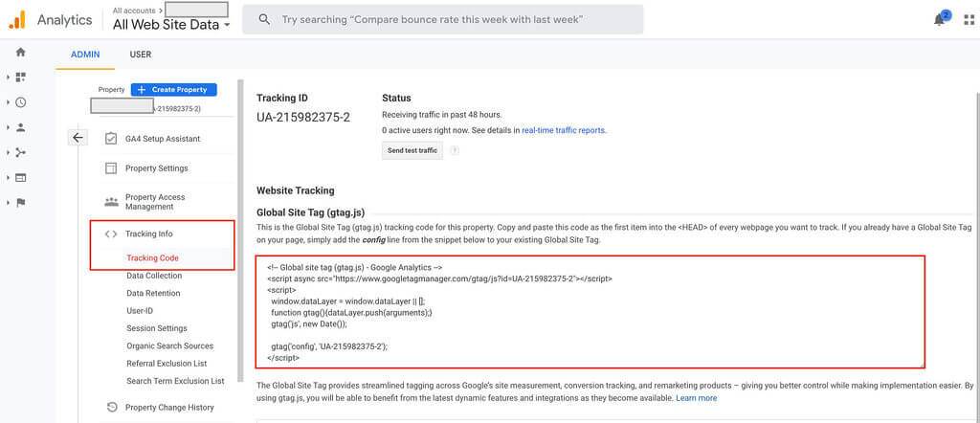Open the Conversions flag icon
The image size is (980, 423).
(x=21, y=203)
